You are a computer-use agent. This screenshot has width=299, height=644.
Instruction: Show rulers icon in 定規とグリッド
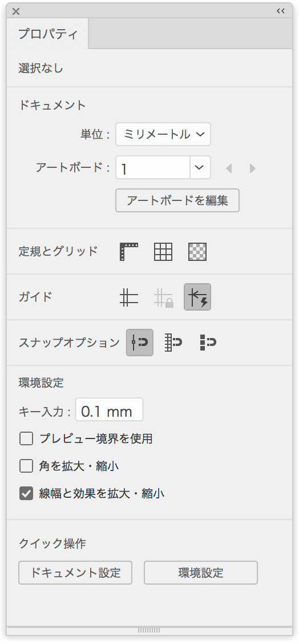(x=128, y=252)
